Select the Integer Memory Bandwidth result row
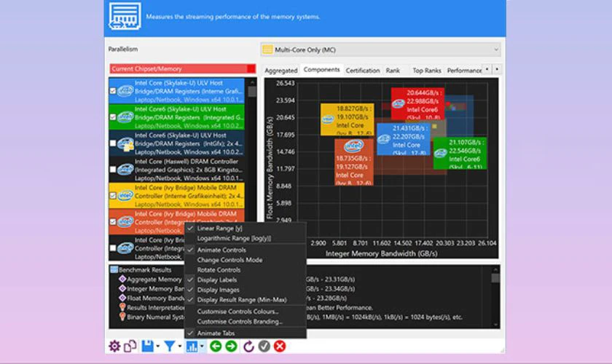Screen dimensions: 612x364 coord(155,289)
